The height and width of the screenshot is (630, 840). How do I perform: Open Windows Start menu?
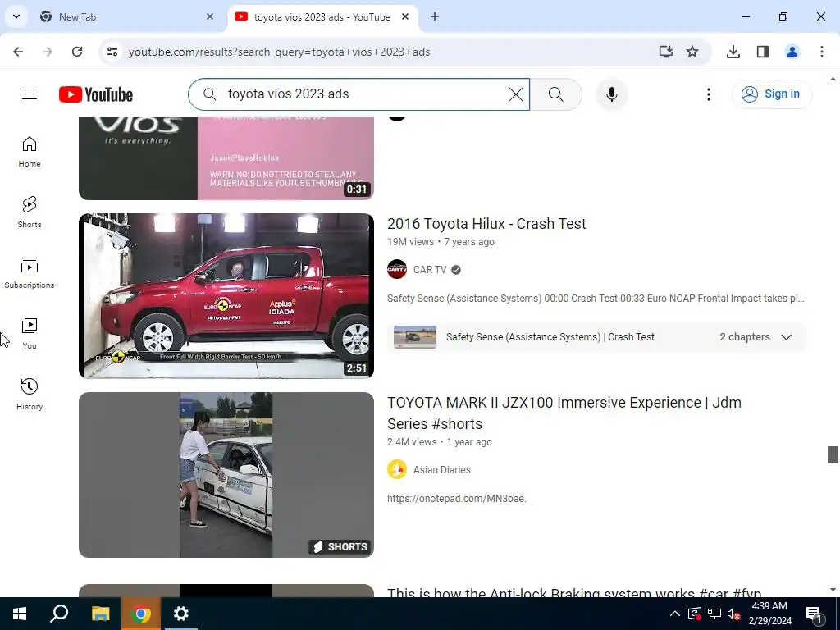point(20,614)
